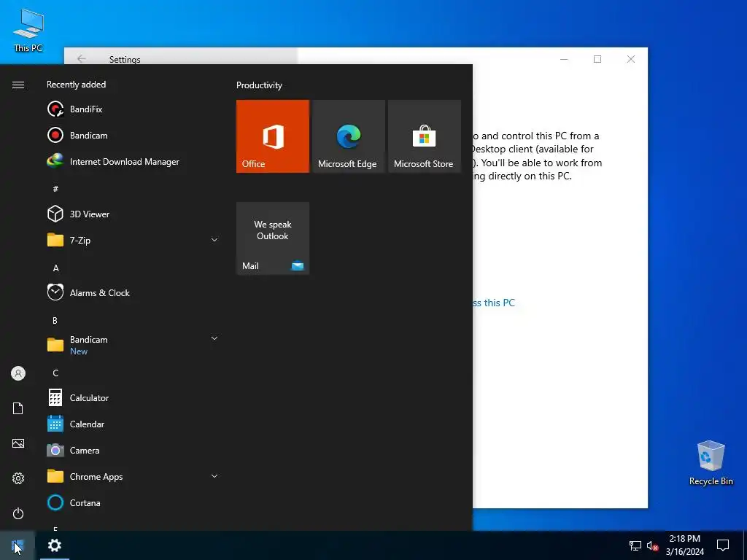Viewport: 747px width, 560px height.
Task: Open the taskbar clock showing 2:18 PM
Action: (684, 545)
